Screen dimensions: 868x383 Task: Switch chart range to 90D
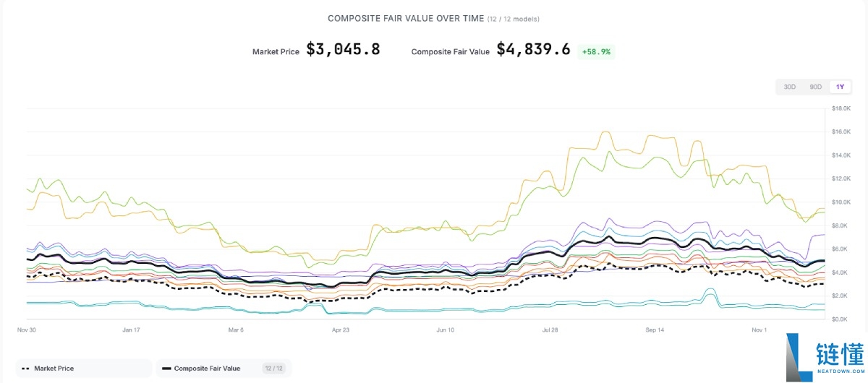(x=815, y=87)
